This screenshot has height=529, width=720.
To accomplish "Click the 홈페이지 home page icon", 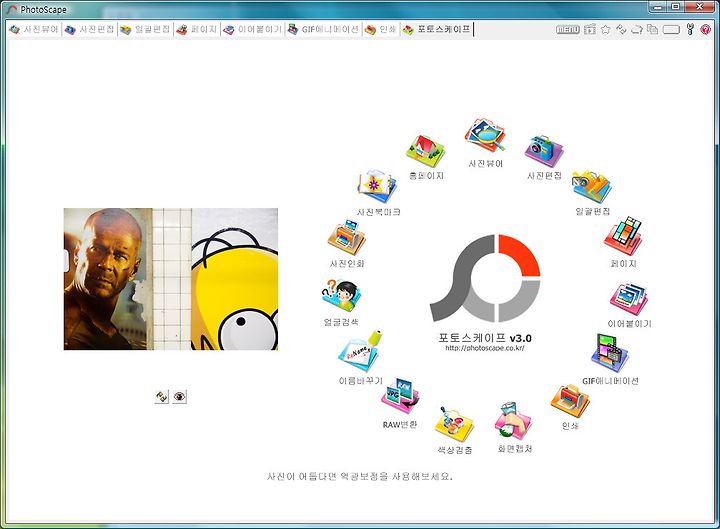I will (426, 151).
